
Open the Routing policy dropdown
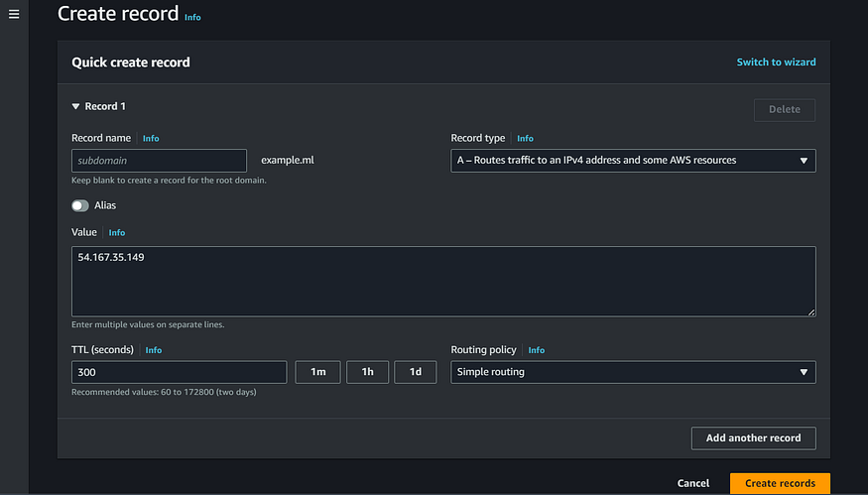coord(633,372)
